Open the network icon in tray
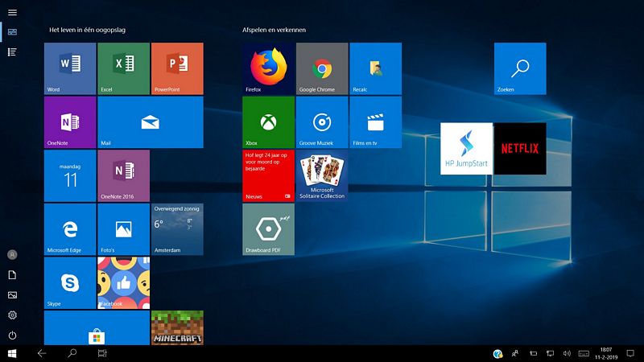644x362 pixels. (x=551, y=353)
